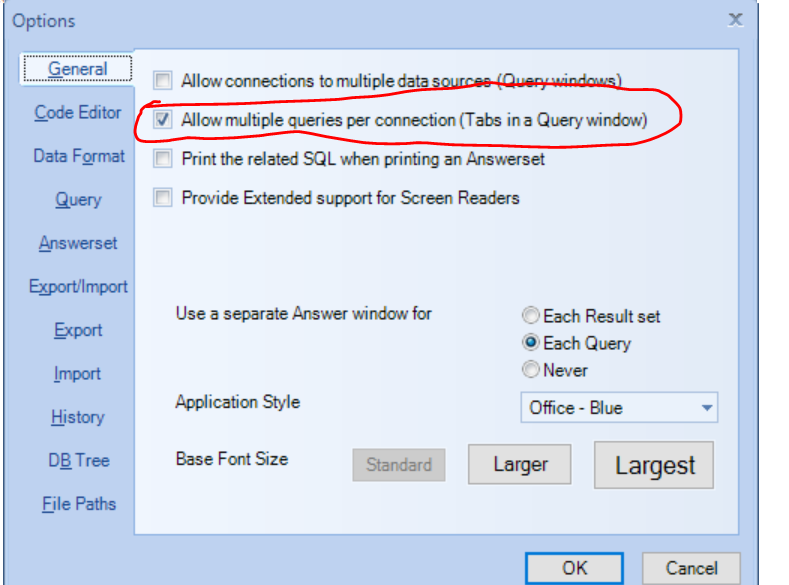The width and height of the screenshot is (789, 585).
Task: Select the Answerset tab
Action: 78,243
